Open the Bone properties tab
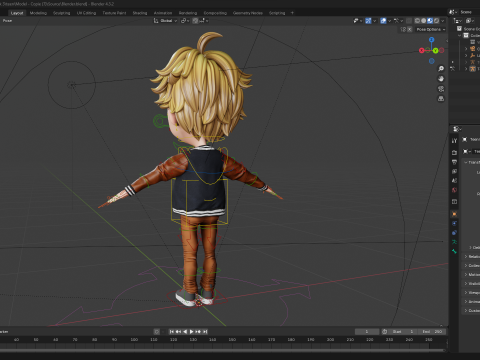The height and width of the screenshot is (360, 480). coord(454,251)
